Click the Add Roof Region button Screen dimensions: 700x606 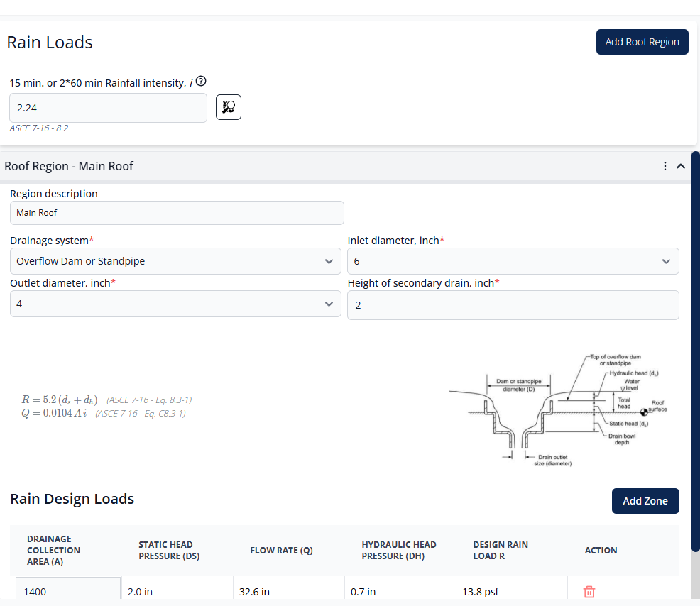tap(642, 42)
